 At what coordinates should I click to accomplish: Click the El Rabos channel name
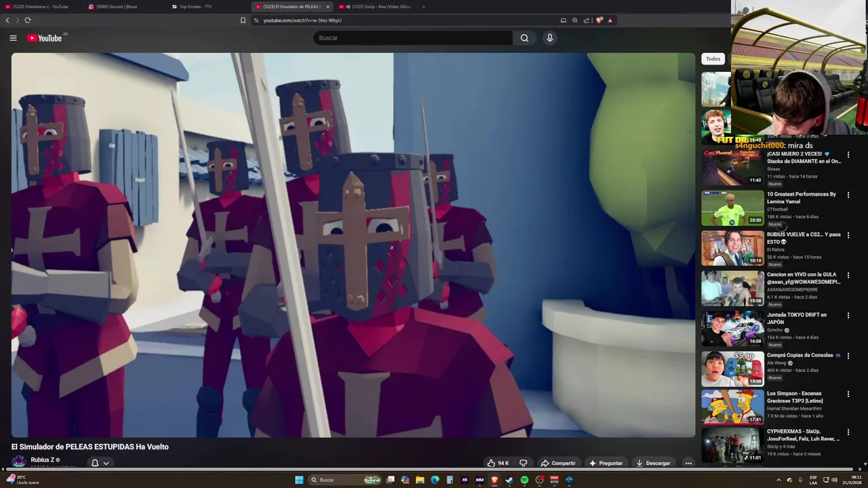pyautogui.click(x=776, y=249)
